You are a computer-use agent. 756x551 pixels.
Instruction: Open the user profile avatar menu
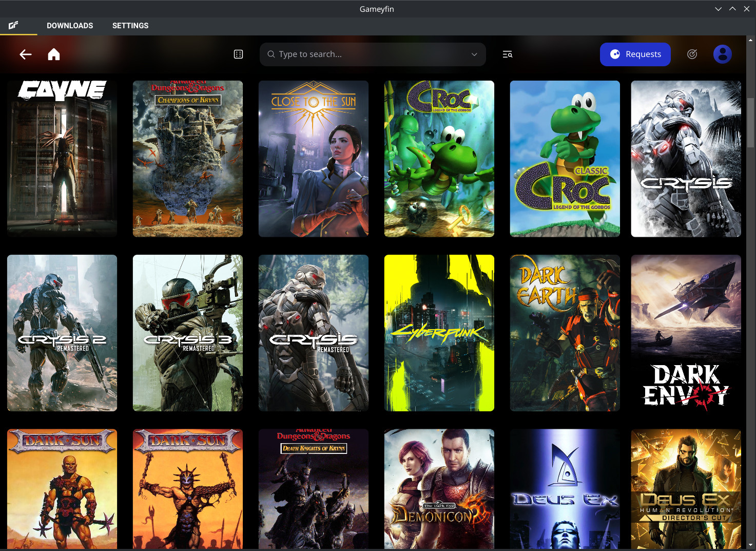723,54
